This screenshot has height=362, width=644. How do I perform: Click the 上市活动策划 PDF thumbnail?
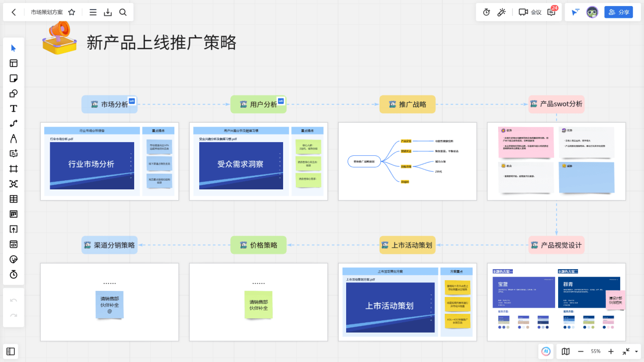(x=390, y=307)
